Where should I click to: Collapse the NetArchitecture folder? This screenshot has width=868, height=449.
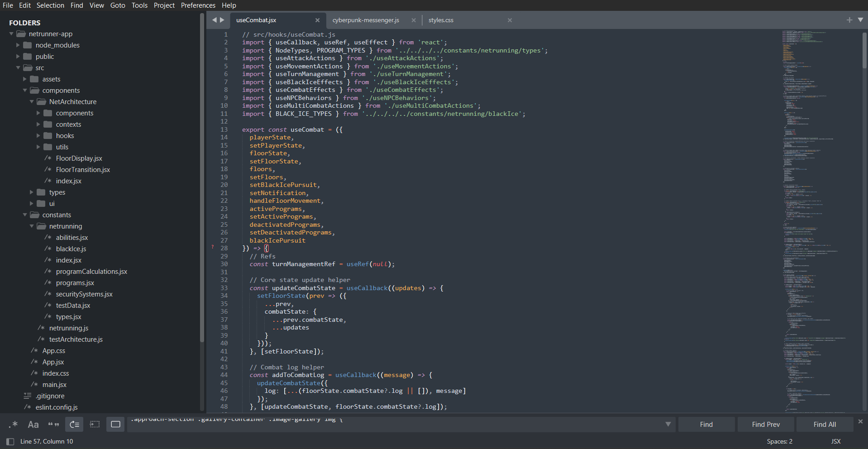pyautogui.click(x=32, y=102)
